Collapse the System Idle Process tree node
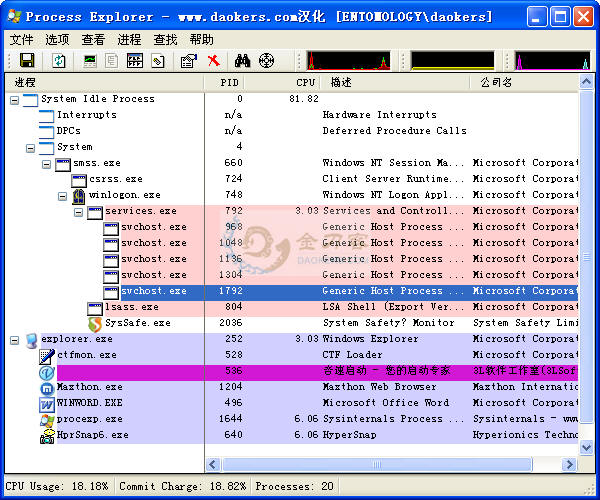600x500 pixels. point(15,101)
